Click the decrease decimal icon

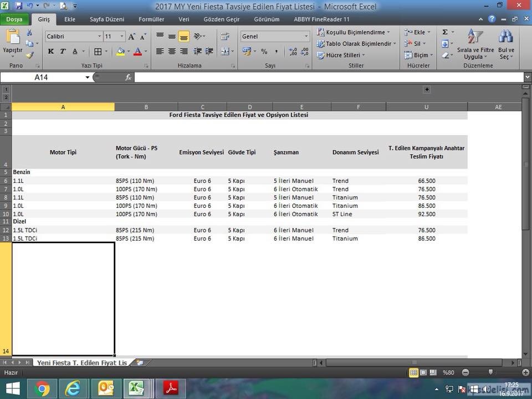pos(305,52)
